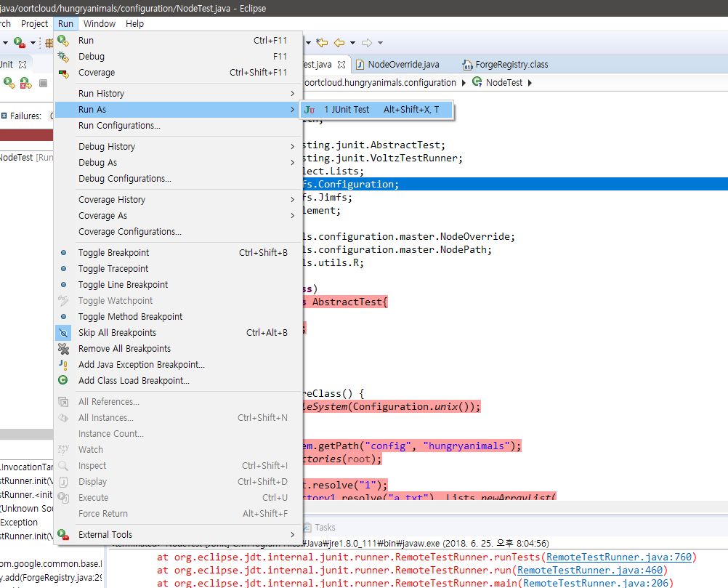The width and height of the screenshot is (728, 588).
Task: Click the Toggle Tracepoint dot icon
Action: (64, 268)
